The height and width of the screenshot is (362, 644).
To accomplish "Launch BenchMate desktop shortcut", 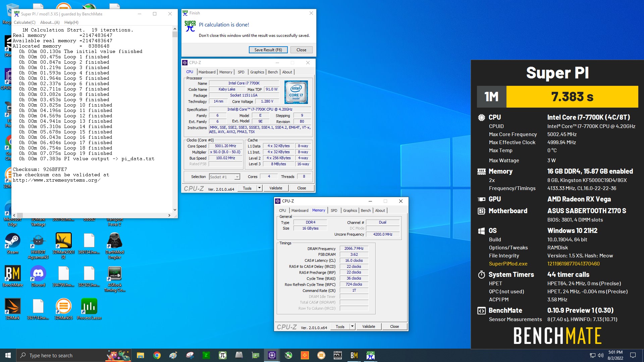I will tap(13, 276).
